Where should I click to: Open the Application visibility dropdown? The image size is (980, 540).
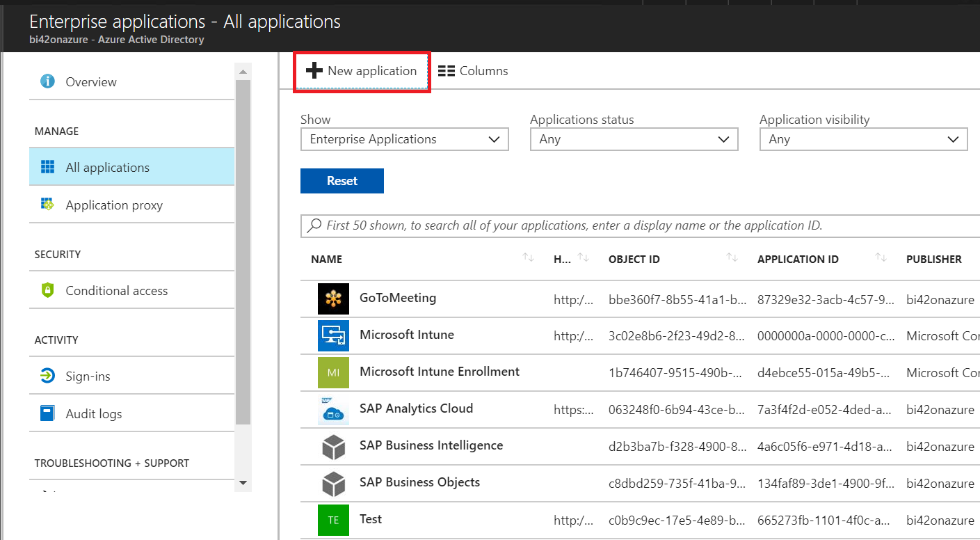tap(863, 139)
